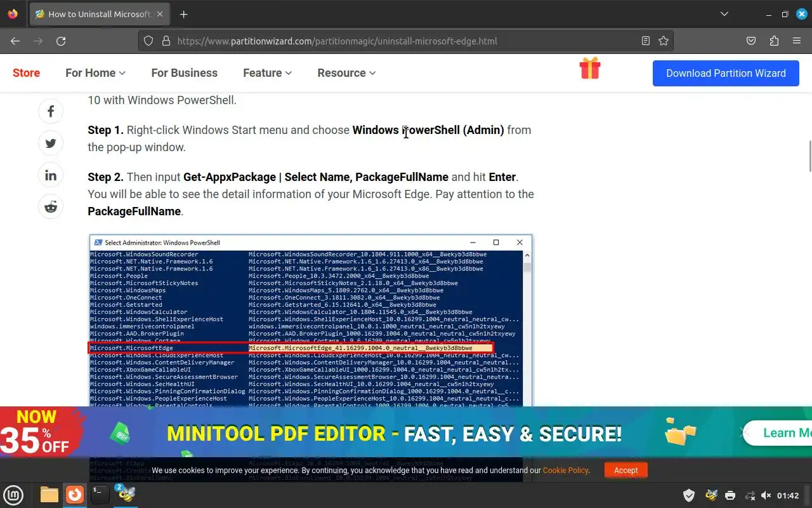Screen dimensions: 812x508
Task: Click the bee icon in system tray
Action: (x=711, y=495)
